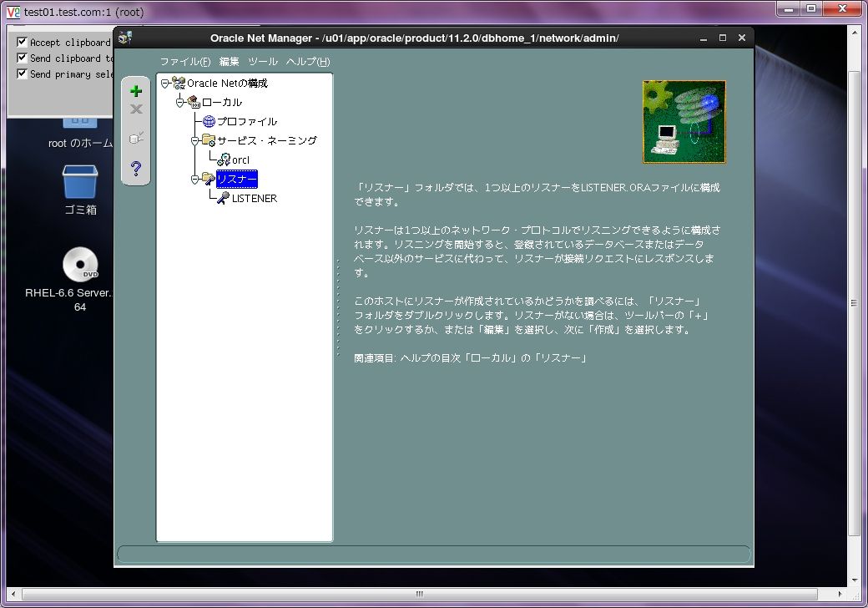
Task: Toggle the Accept clipboard checkbox
Action: click(x=23, y=42)
